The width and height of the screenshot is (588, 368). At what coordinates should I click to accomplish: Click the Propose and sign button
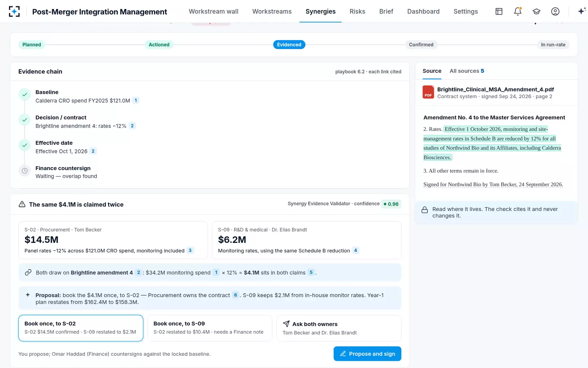pyautogui.click(x=367, y=354)
